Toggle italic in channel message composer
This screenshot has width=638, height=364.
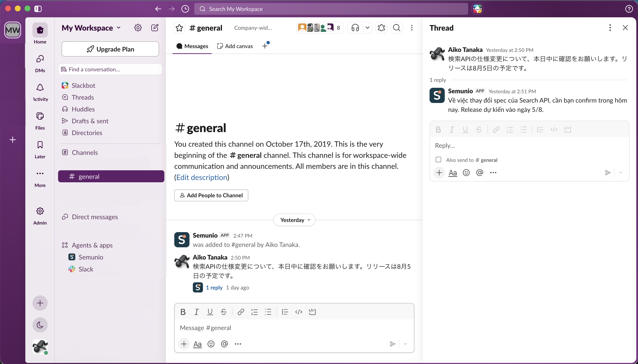(x=196, y=312)
